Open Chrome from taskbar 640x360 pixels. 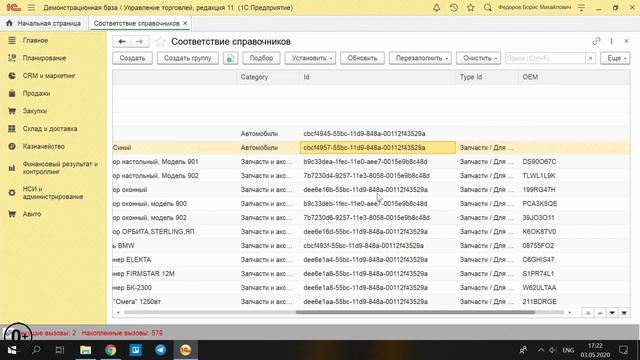110,350
